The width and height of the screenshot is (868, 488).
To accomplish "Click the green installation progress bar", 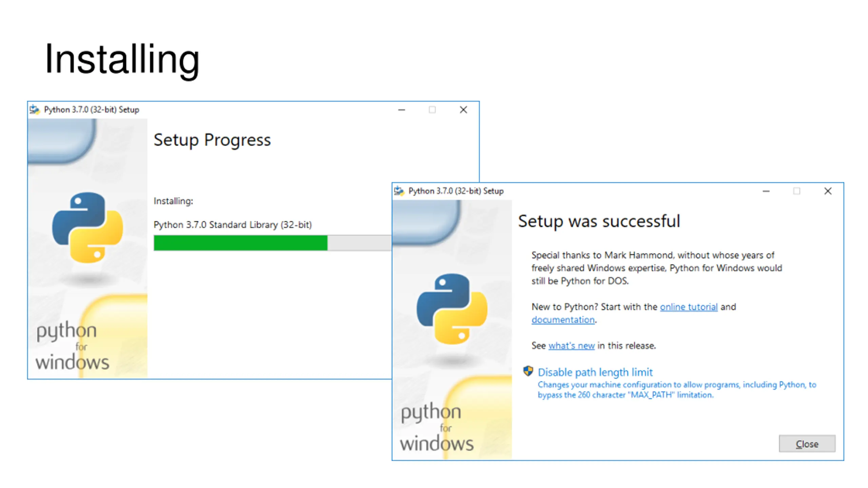I will click(240, 243).
